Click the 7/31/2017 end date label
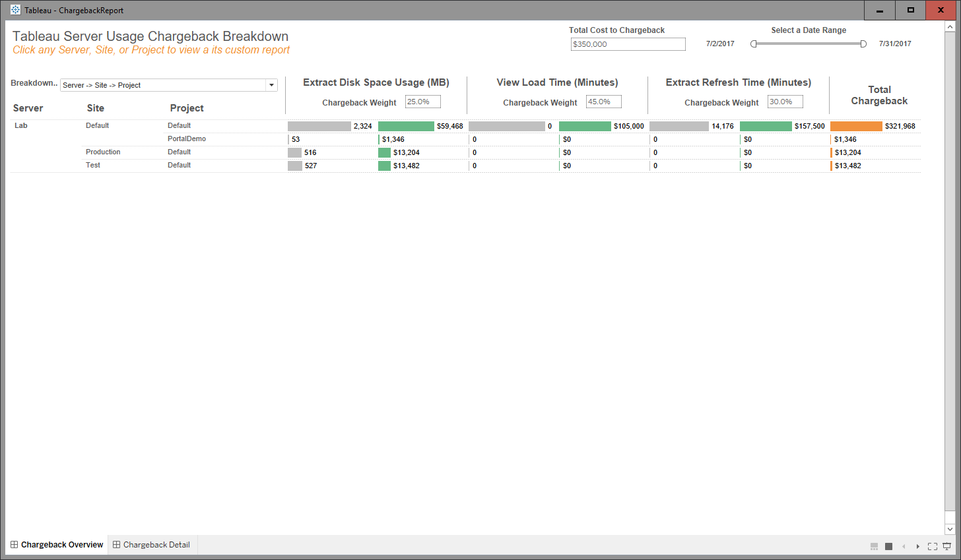The image size is (961, 560). pyautogui.click(x=895, y=44)
